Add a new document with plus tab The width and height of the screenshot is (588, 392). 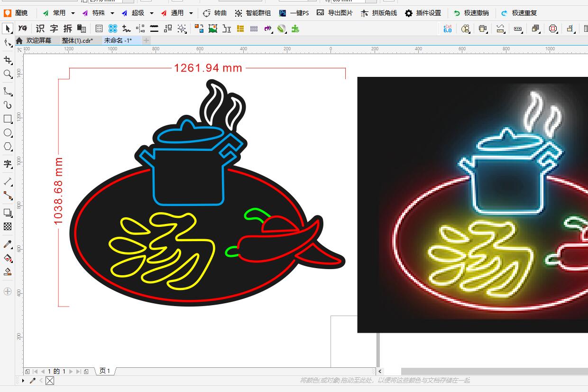(147, 40)
